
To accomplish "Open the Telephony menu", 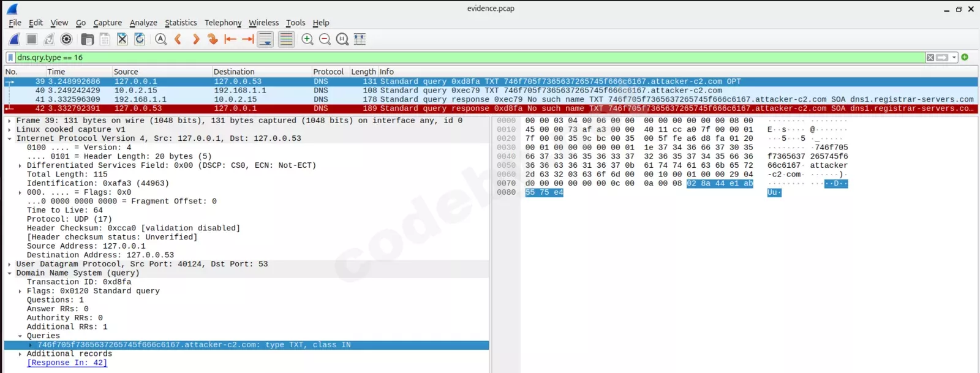I will pos(223,23).
